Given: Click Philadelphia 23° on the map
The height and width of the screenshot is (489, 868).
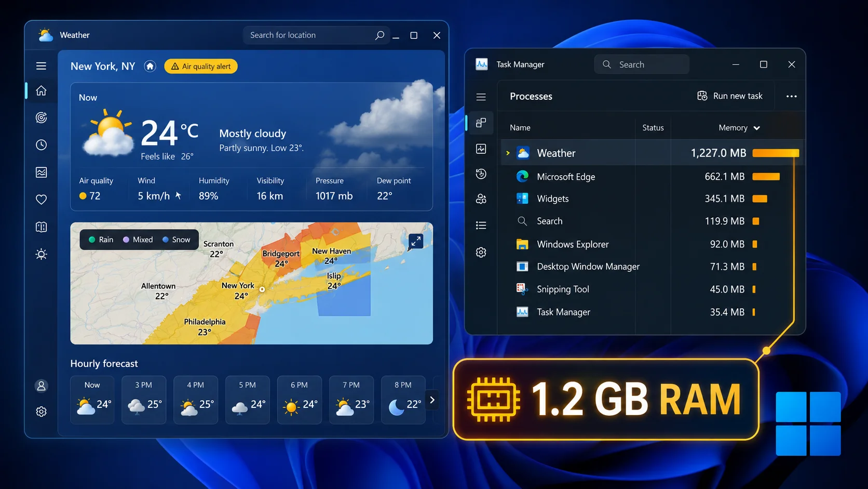Looking at the screenshot, I should tap(205, 327).
